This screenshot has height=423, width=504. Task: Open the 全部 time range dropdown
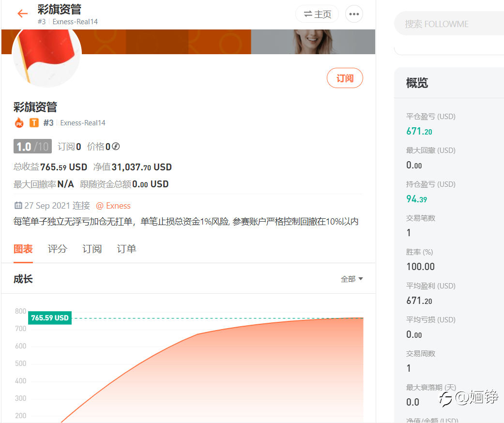pos(351,279)
